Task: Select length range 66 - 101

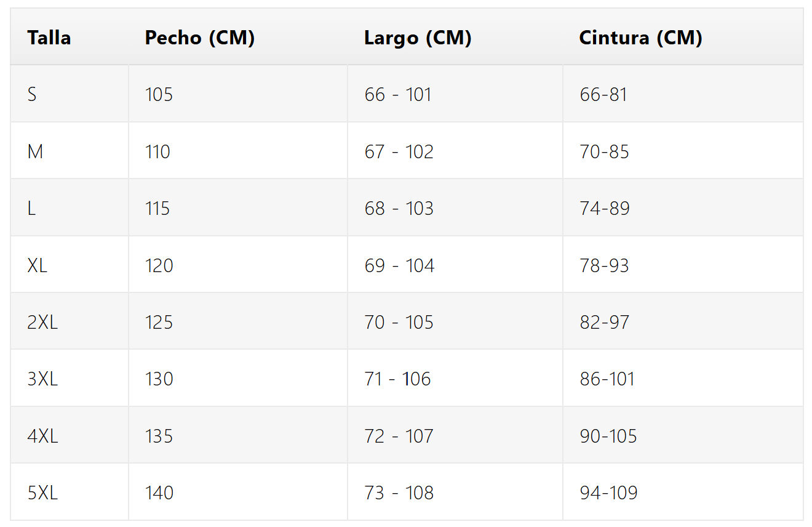Action: point(398,94)
